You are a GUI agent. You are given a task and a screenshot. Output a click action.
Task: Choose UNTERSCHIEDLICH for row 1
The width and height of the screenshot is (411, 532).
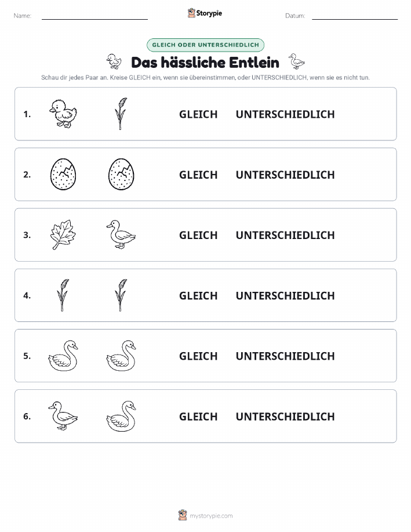285,114
